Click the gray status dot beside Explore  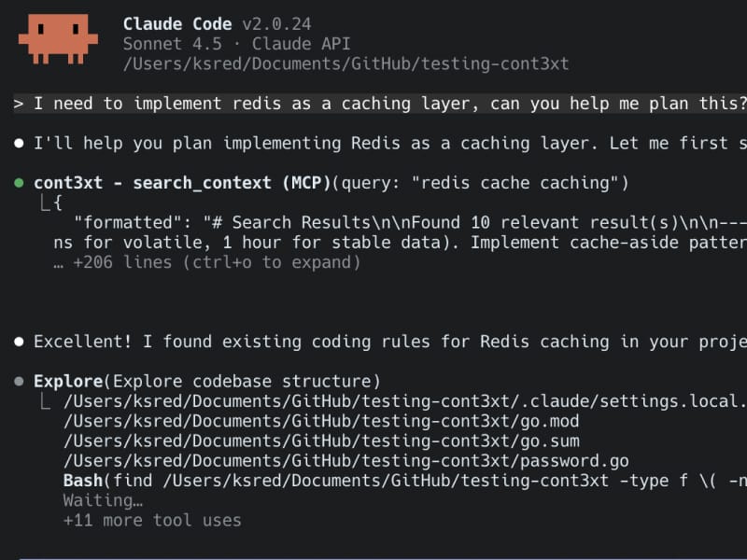(19, 382)
